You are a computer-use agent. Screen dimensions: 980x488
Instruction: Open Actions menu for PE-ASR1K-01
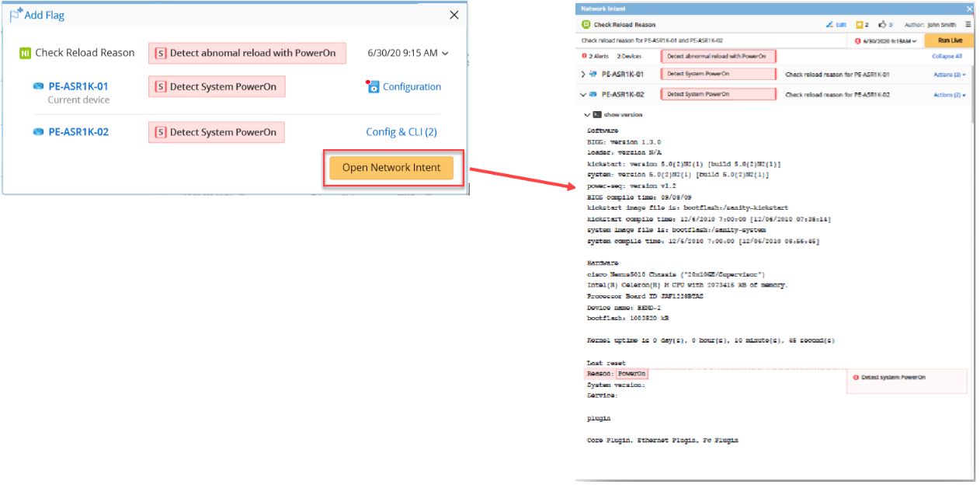949,75
